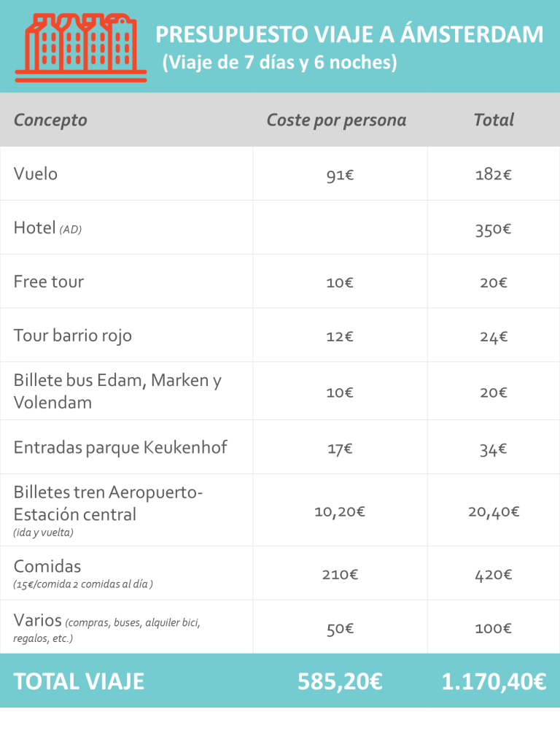Select the Vuelo row label
The width and height of the screenshot is (560, 747).
36,174
